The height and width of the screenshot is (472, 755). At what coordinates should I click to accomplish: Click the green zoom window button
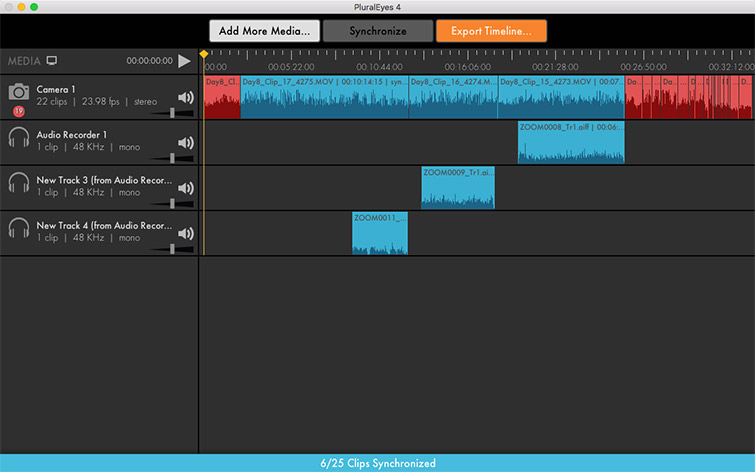[34, 7]
